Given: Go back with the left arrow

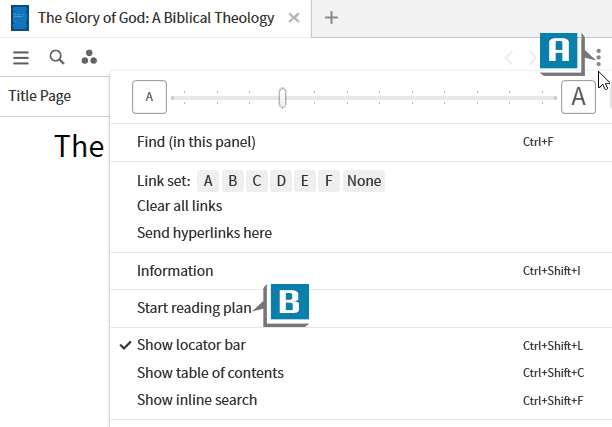Looking at the screenshot, I should click(509, 58).
